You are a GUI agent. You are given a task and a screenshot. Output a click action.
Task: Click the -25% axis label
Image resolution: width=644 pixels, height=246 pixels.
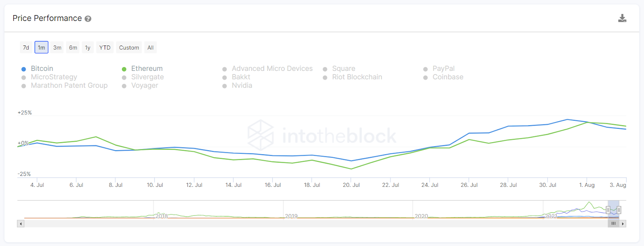coord(24,174)
